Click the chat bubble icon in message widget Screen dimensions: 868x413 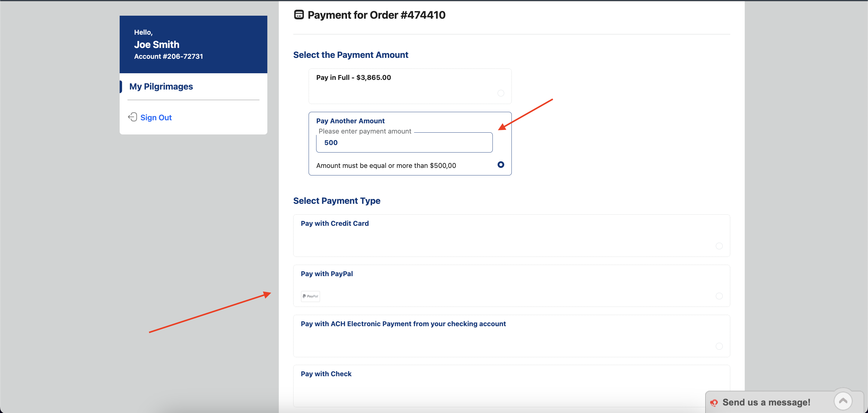pos(714,402)
